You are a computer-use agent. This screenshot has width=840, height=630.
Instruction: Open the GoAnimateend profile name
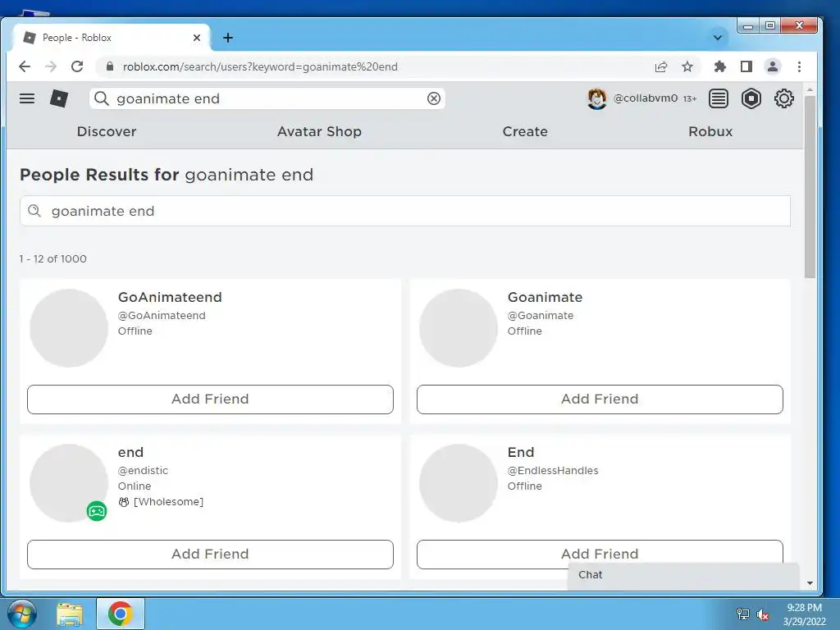[170, 297]
